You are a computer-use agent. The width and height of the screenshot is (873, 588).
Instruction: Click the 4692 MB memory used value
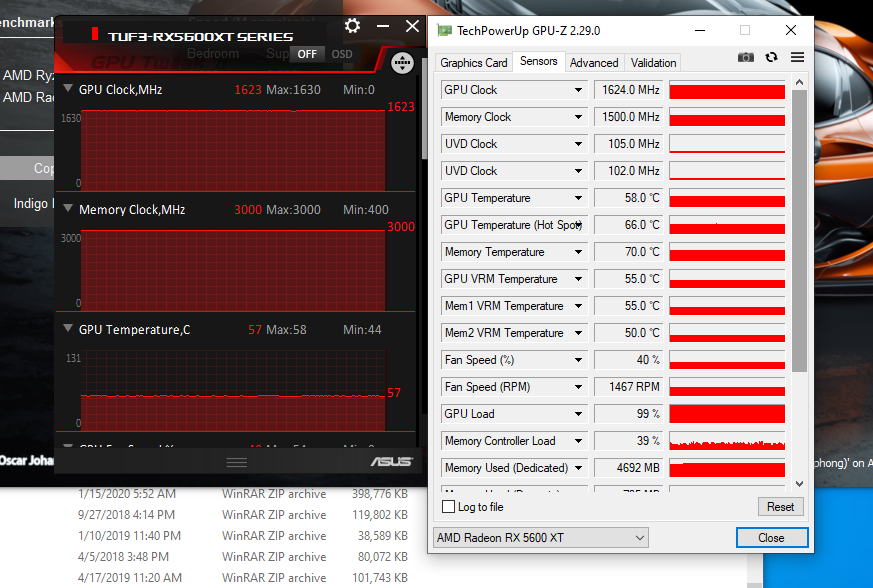pos(629,468)
